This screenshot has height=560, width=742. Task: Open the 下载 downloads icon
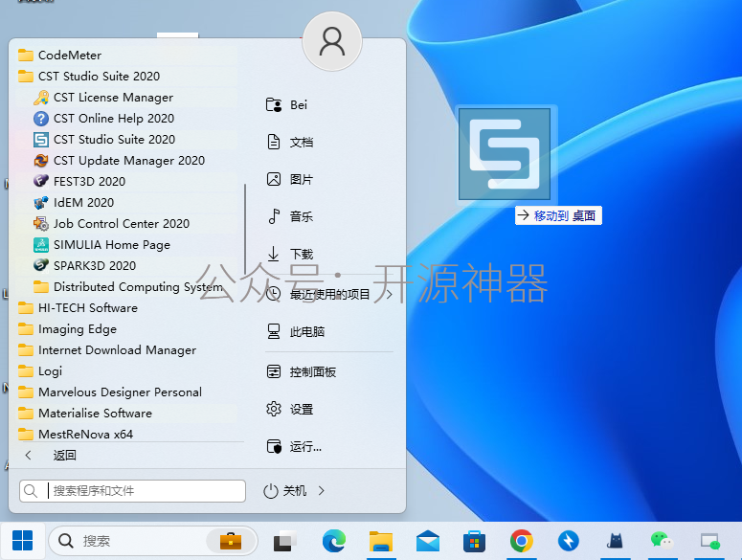[x=274, y=254]
